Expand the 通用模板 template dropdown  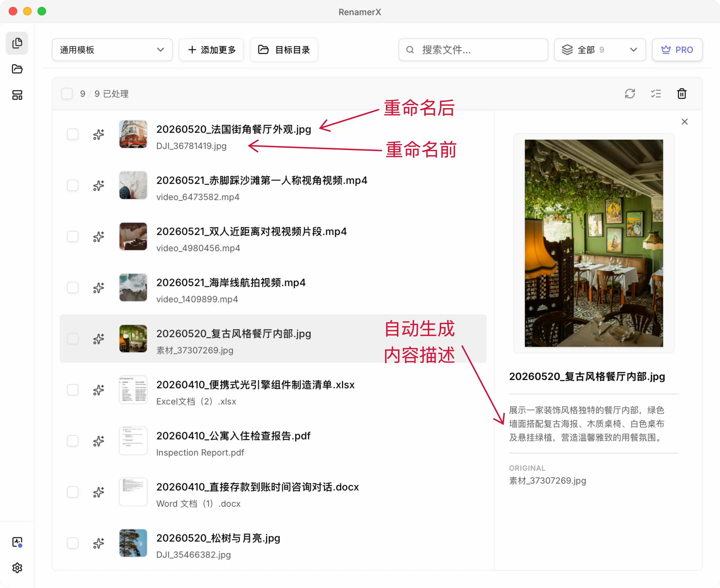pos(112,50)
